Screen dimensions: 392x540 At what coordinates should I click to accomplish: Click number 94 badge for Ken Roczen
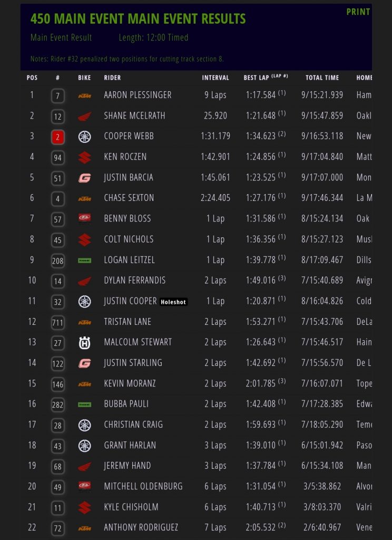[x=58, y=158]
